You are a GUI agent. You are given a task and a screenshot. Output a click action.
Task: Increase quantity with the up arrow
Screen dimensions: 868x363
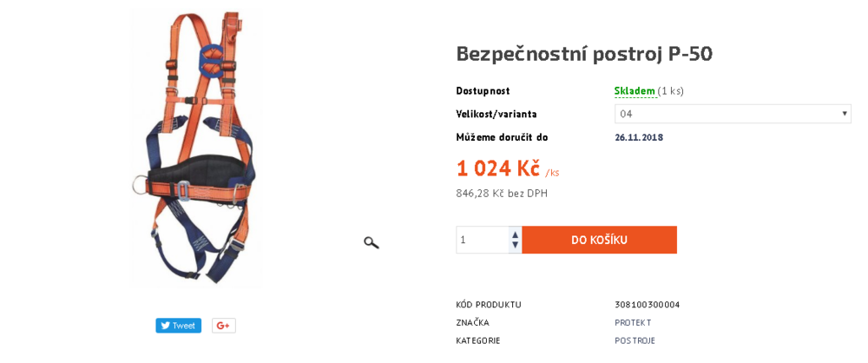[x=515, y=234]
